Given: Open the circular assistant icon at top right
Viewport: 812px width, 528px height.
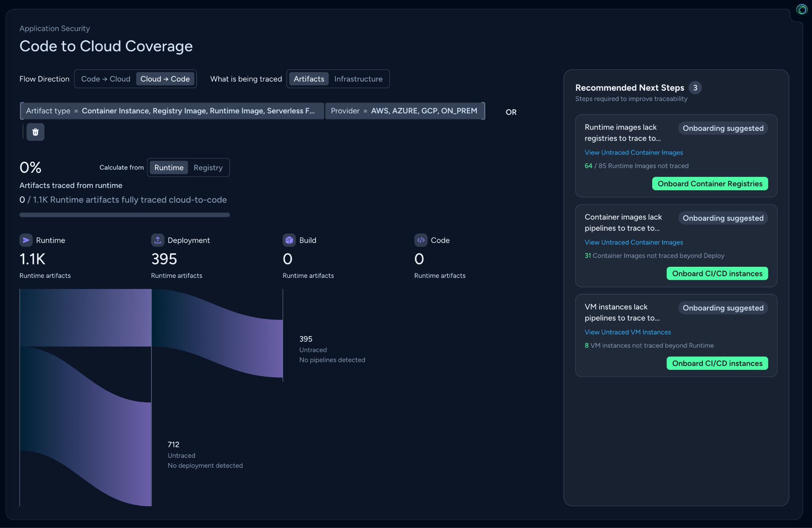Looking at the screenshot, I should [801, 10].
